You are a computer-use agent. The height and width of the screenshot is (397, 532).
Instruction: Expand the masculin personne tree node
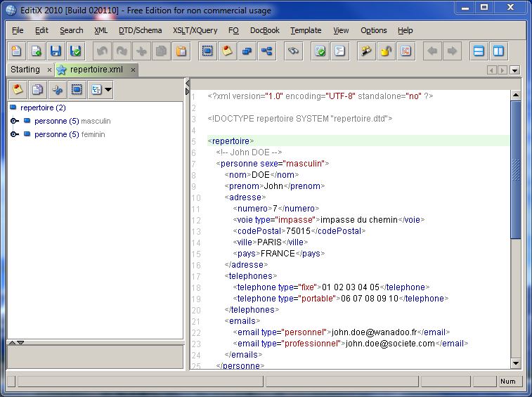point(14,121)
